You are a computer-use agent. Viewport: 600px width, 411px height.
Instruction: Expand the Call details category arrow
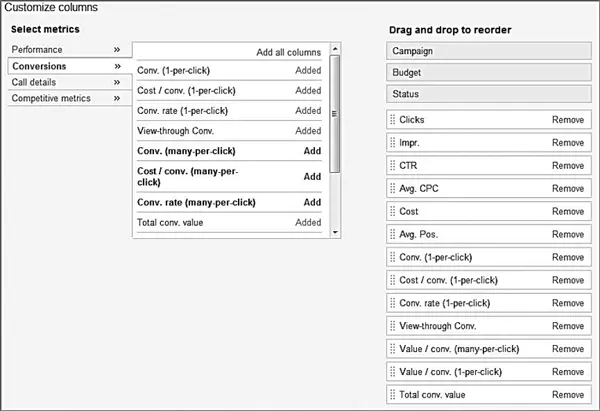[x=117, y=82]
